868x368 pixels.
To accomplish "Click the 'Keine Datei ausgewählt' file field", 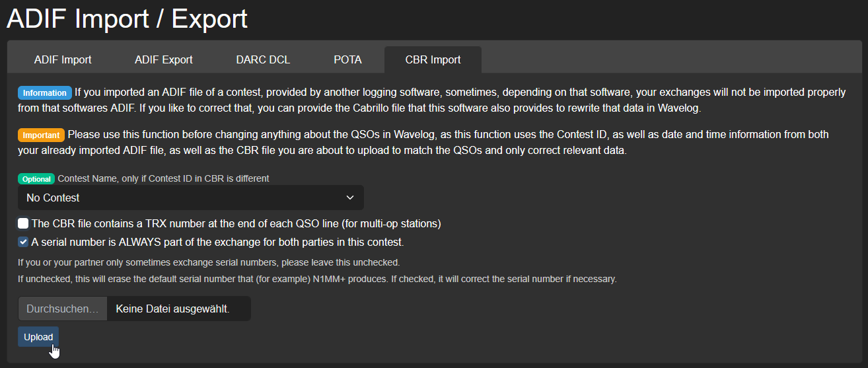I will click(173, 309).
